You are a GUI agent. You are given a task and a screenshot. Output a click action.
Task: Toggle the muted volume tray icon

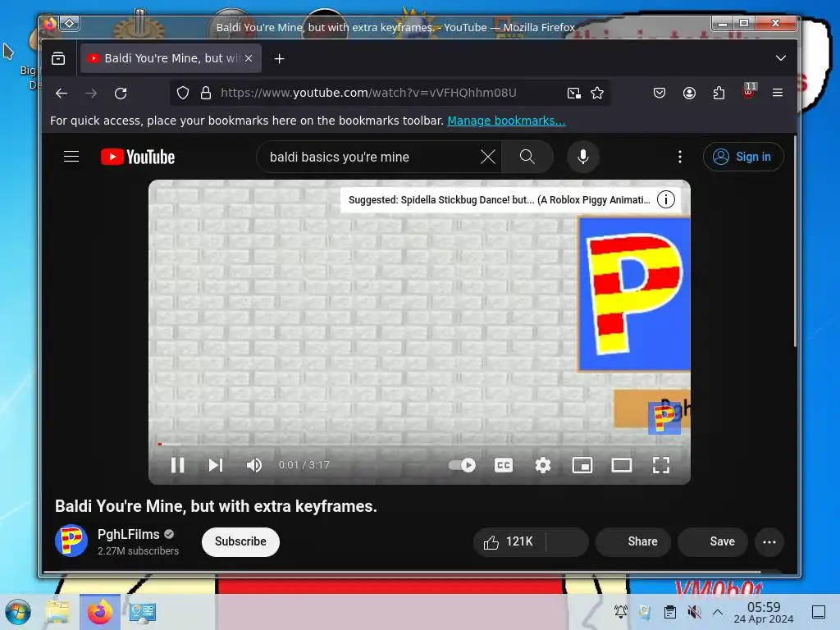694,612
